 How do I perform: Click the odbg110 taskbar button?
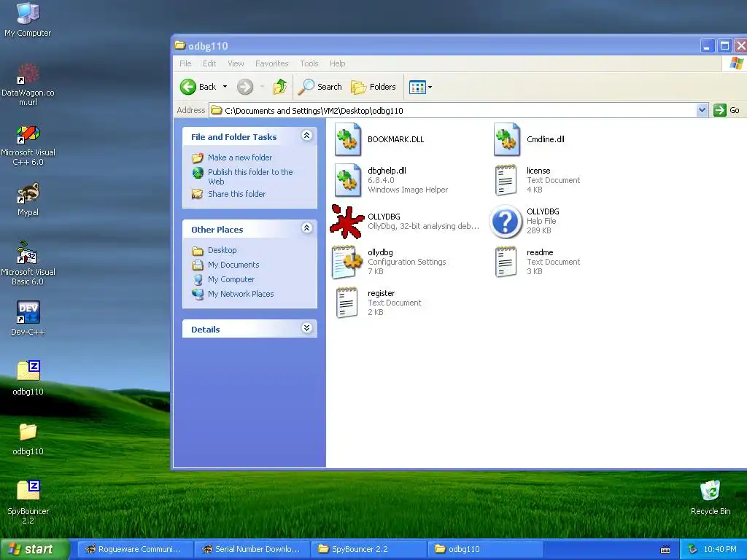coord(485,549)
